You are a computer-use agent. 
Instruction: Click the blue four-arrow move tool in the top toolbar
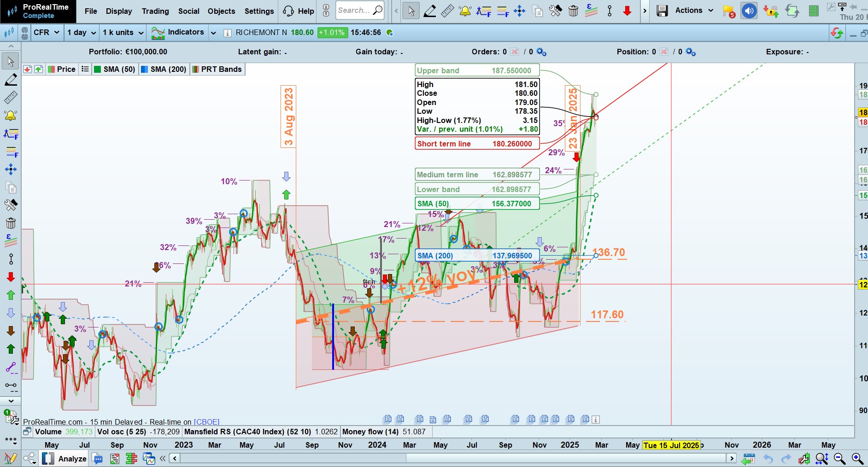pyautogui.click(x=519, y=11)
